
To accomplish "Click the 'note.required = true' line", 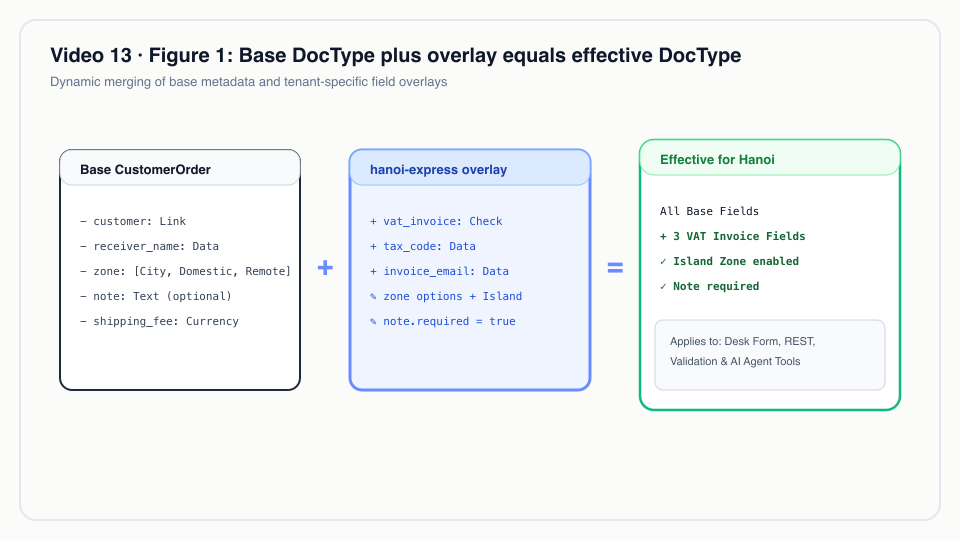I will pos(443,321).
